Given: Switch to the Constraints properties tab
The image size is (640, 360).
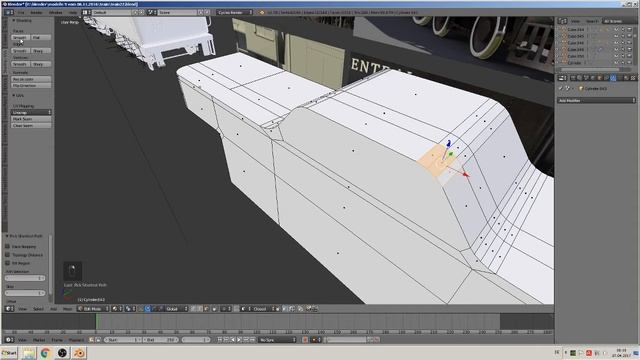Looking at the screenshot, I should click(x=606, y=78).
